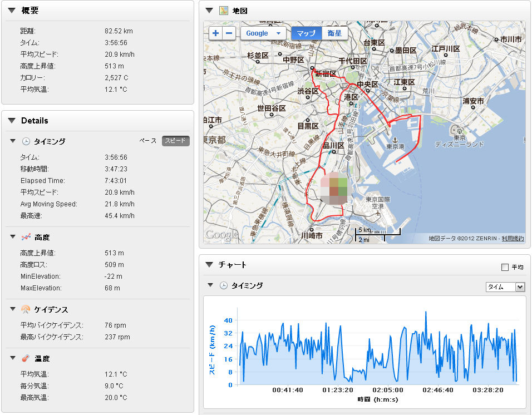The height and width of the screenshot is (415, 532).
Task: Click the 平均バイクケイデンス value 76 rpm
Action: pos(115,325)
